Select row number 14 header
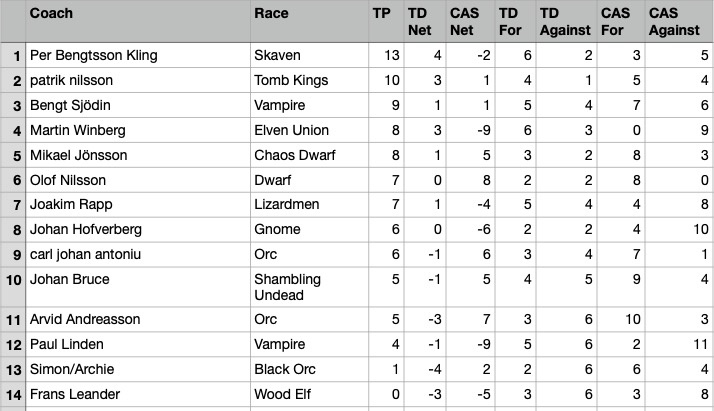This screenshot has height=411, width=714. point(13,394)
